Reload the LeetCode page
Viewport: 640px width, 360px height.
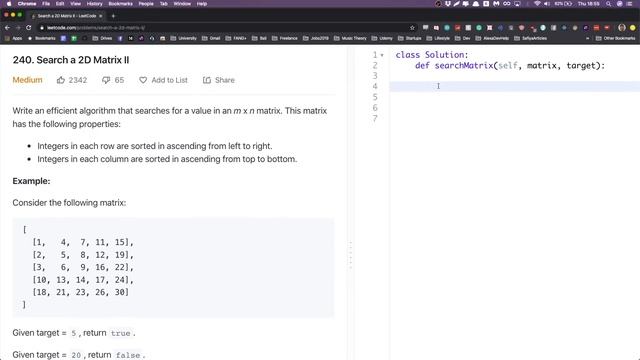29,28
